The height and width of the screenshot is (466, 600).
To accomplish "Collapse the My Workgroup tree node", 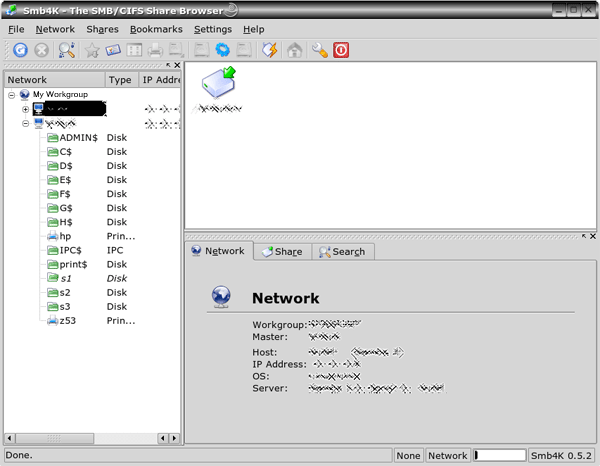I will point(12,95).
